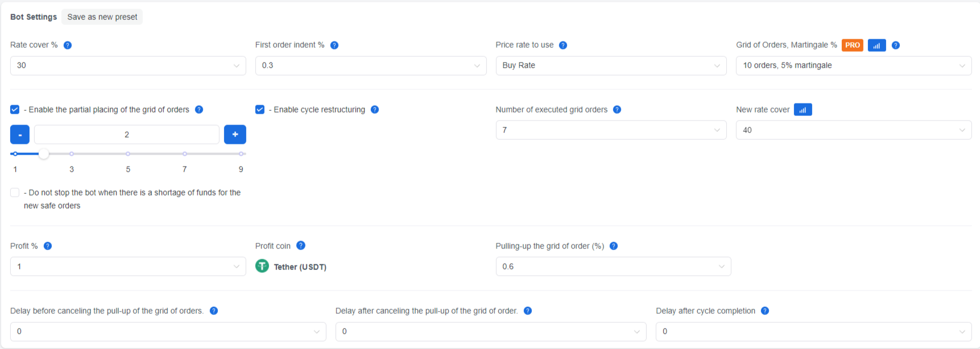Toggle Enable cycle restructuring checkbox

[x=260, y=110]
